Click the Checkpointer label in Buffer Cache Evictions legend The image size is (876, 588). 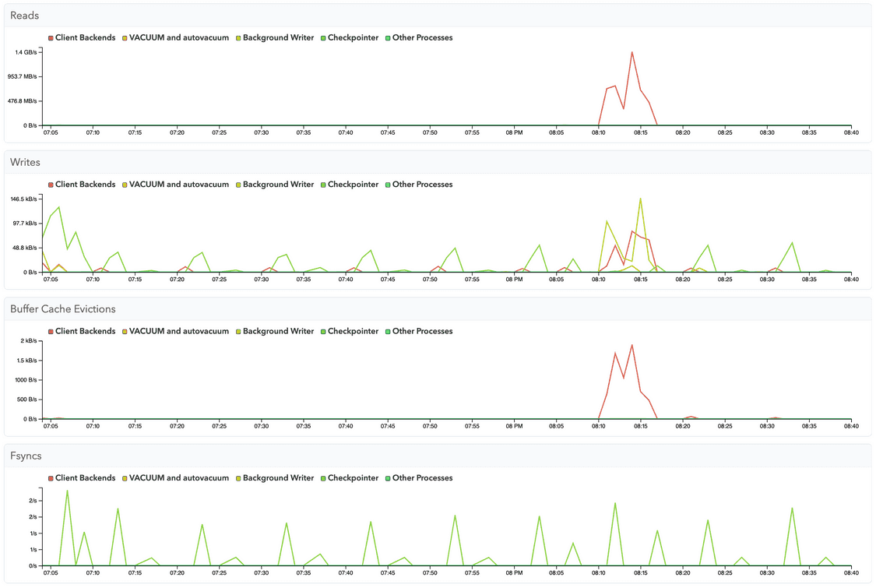353,330
